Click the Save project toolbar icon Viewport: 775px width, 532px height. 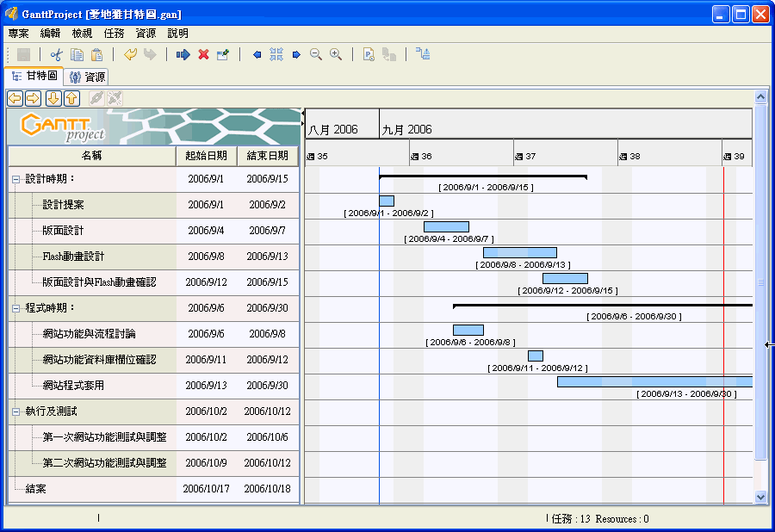coord(24,54)
